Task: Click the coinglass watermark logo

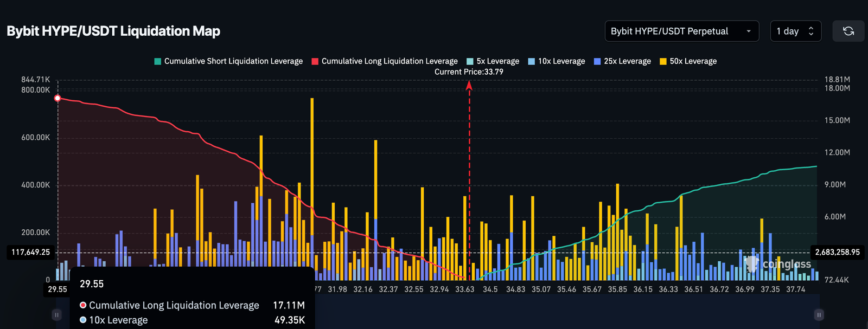Action: click(778, 264)
